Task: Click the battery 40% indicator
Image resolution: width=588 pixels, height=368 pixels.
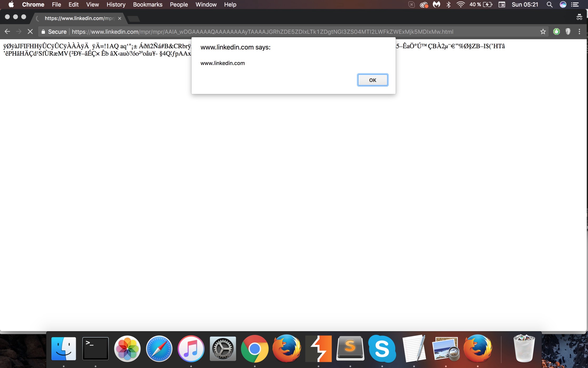Action: tap(481, 4)
